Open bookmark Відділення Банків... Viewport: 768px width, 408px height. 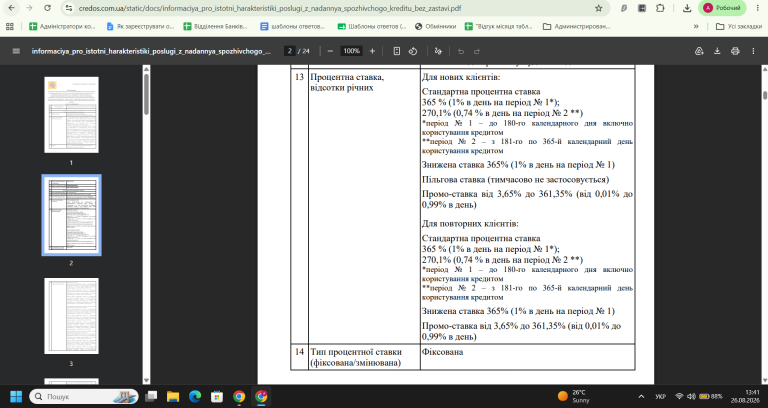tap(216, 26)
